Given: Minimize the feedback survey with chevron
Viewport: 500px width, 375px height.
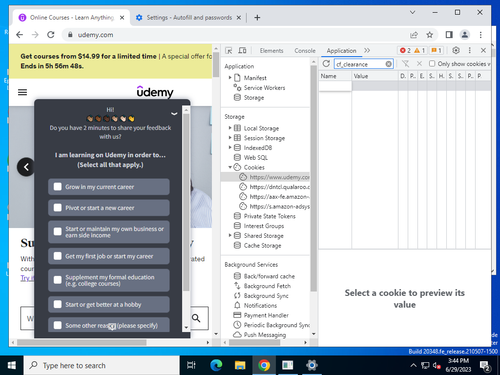Looking at the screenshot, I should [x=174, y=114].
